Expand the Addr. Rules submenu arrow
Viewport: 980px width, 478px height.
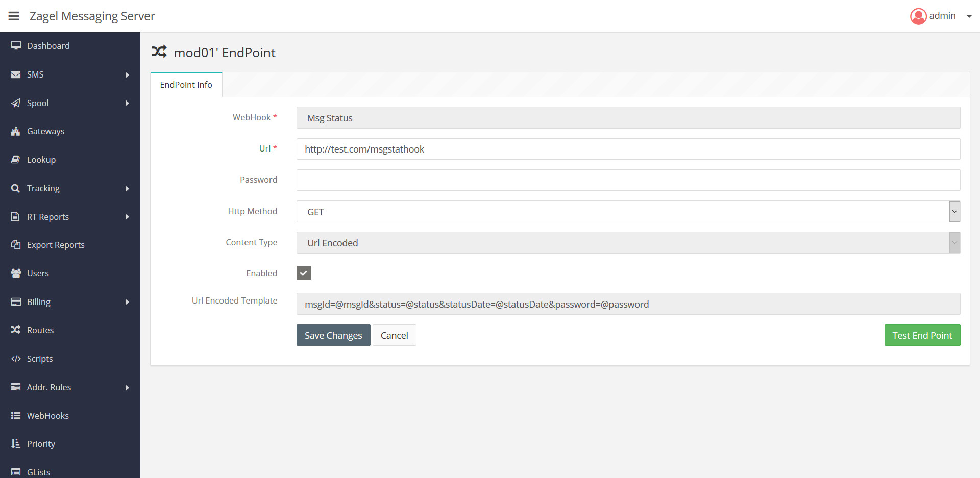coord(127,388)
